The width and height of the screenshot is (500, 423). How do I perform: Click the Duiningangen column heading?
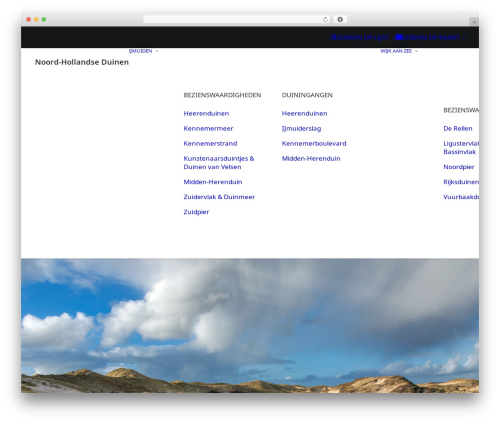[307, 95]
